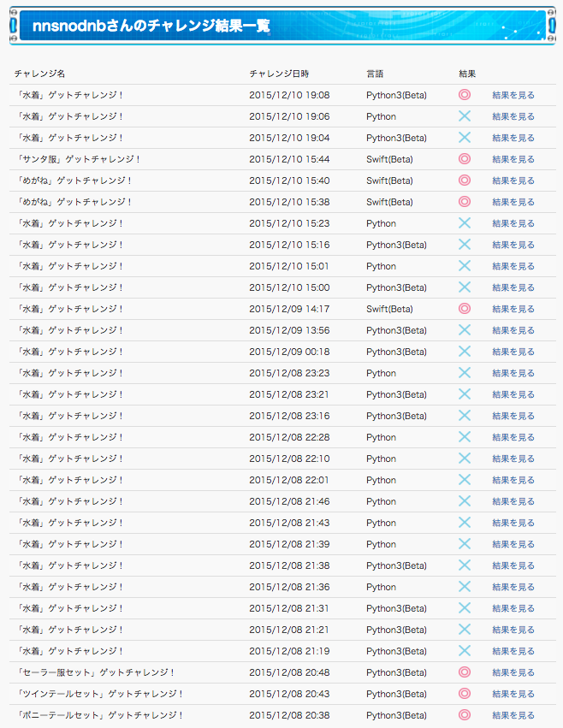View results of サンタ服 challenge at 15:44
This screenshot has height=728, width=563.
coord(513,159)
